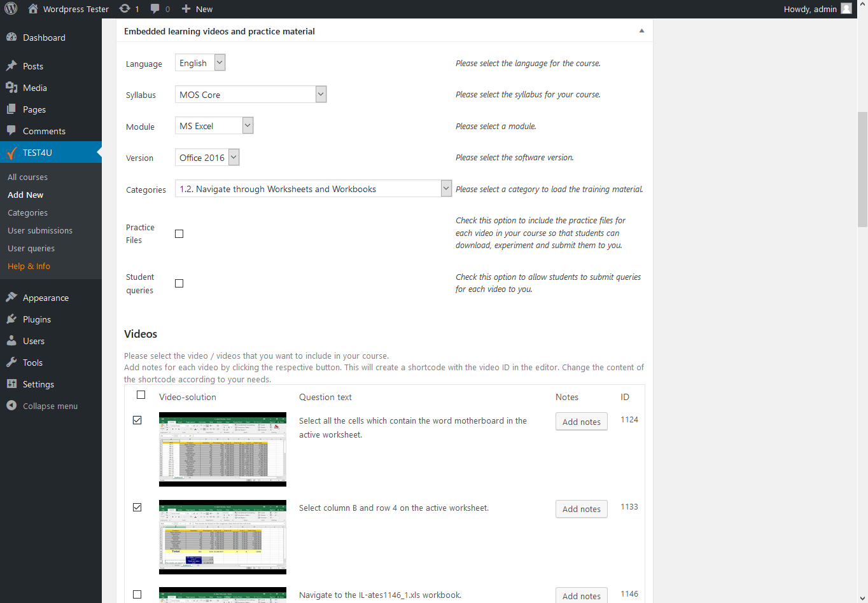Open User queries submenu item
This screenshot has width=868, height=603.
[x=31, y=248]
